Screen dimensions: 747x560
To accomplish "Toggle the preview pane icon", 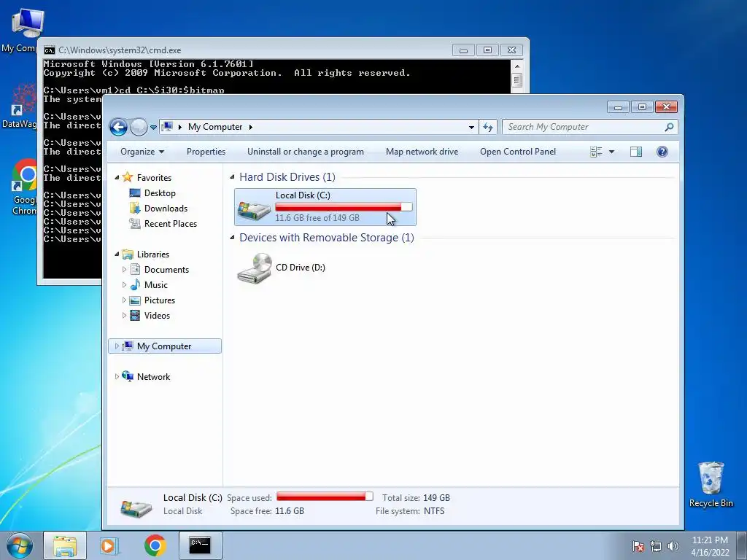I will click(636, 152).
